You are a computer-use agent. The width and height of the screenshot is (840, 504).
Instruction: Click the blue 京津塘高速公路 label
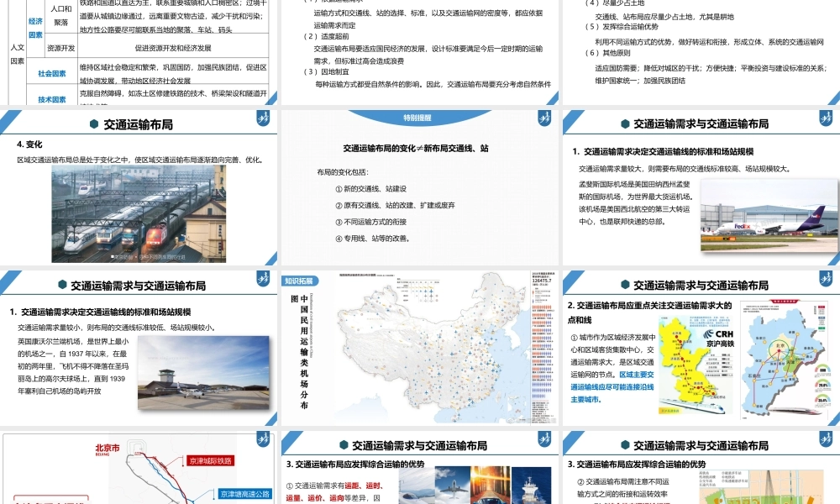245,494
